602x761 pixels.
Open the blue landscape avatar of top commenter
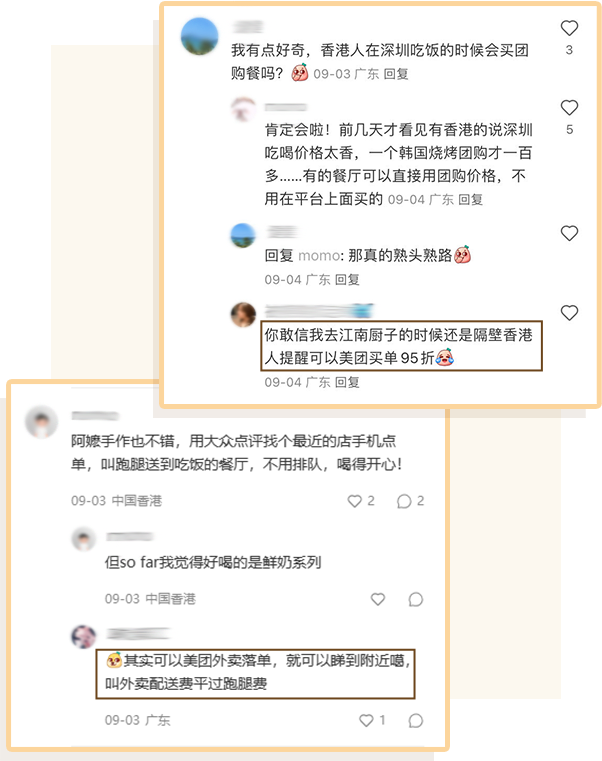pos(200,36)
